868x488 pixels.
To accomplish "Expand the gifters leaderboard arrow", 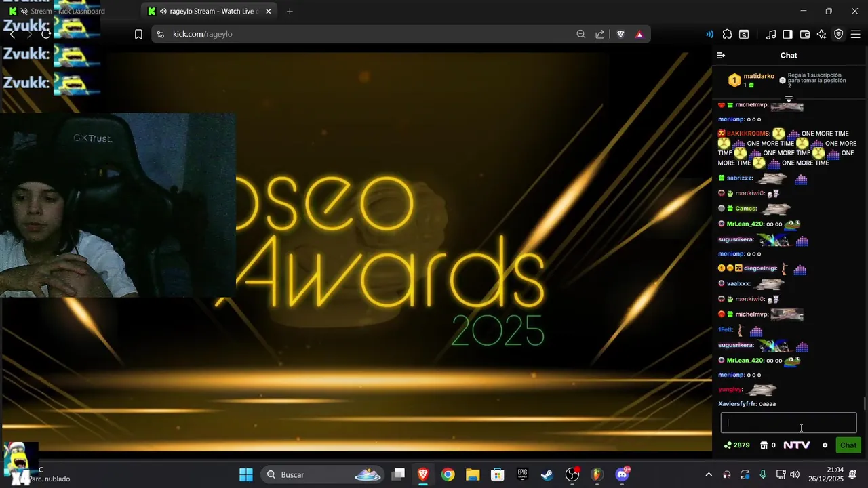I will pyautogui.click(x=789, y=99).
